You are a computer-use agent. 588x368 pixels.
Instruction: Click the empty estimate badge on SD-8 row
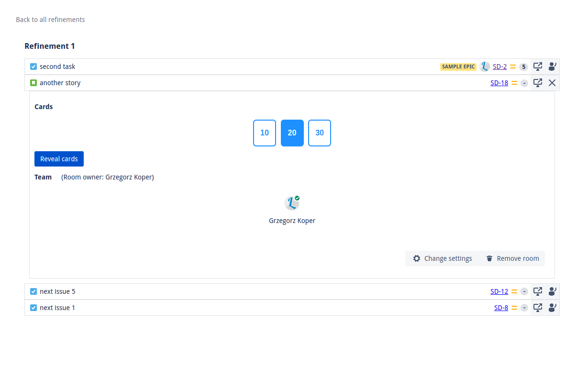tap(524, 308)
